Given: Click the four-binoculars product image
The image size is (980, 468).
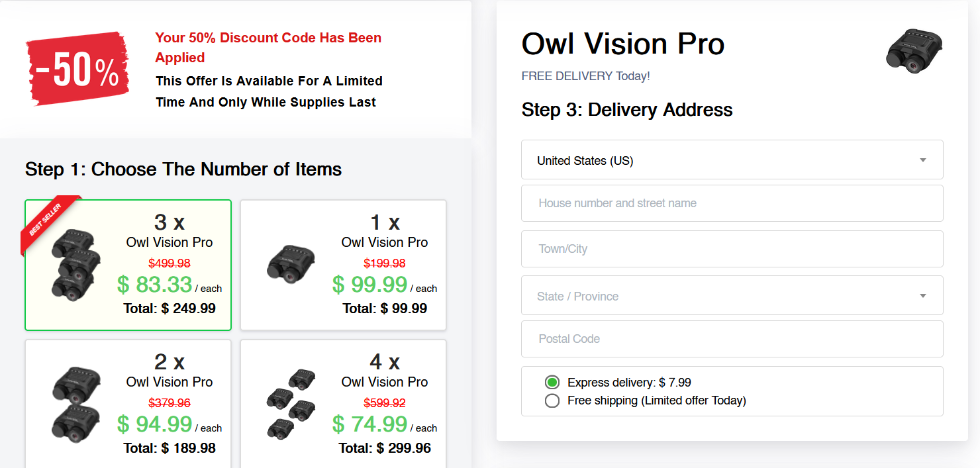Looking at the screenshot, I should point(291,403).
